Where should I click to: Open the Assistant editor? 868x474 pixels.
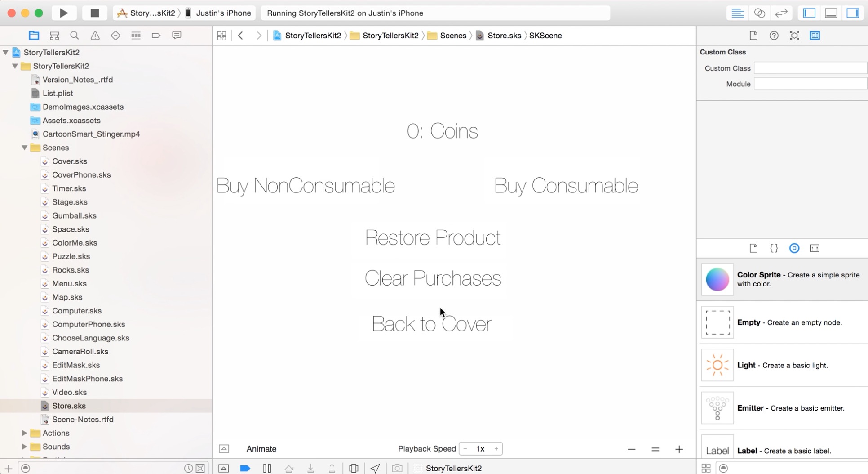tap(760, 13)
